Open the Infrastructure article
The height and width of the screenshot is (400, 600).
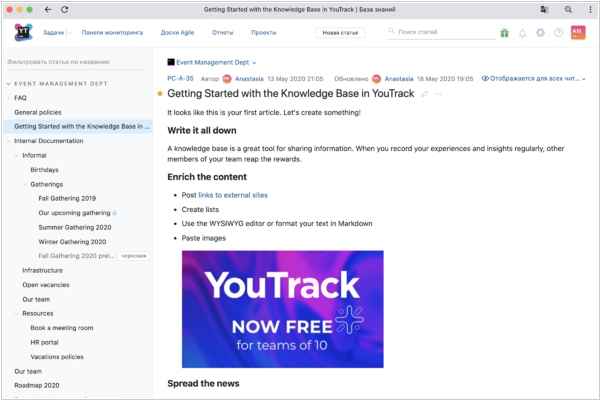tap(42, 271)
